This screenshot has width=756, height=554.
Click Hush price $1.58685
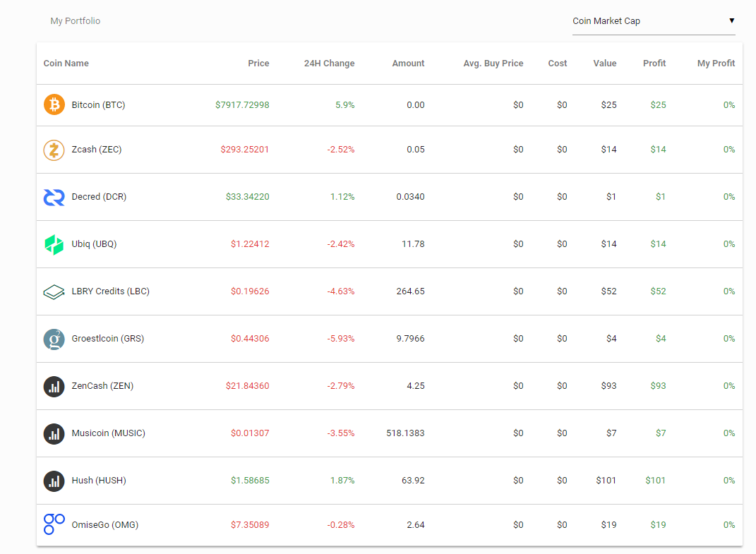(x=250, y=480)
